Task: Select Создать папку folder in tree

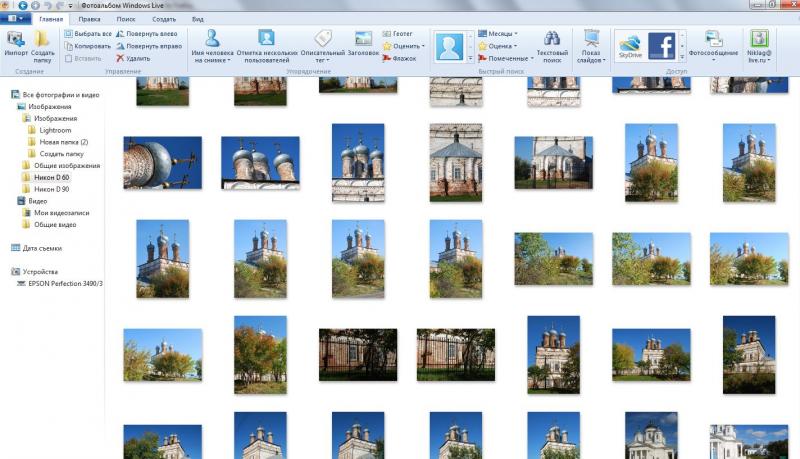Action: coord(56,154)
